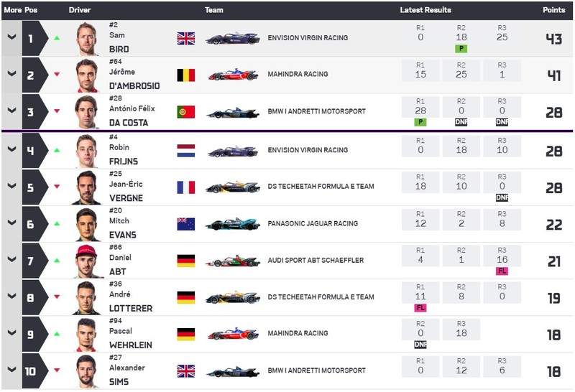Click André Lotterer's driver portrait
The height and width of the screenshot is (392, 575).
[x=86, y=297]
